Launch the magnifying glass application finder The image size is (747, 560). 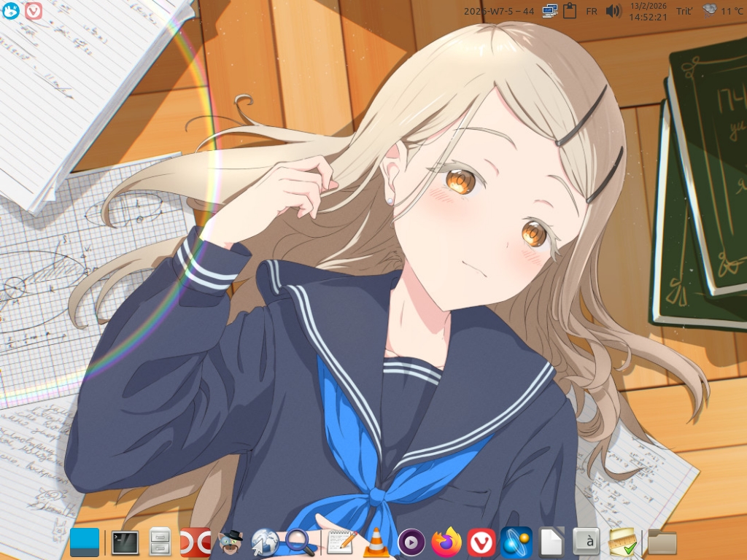[301, 542]
